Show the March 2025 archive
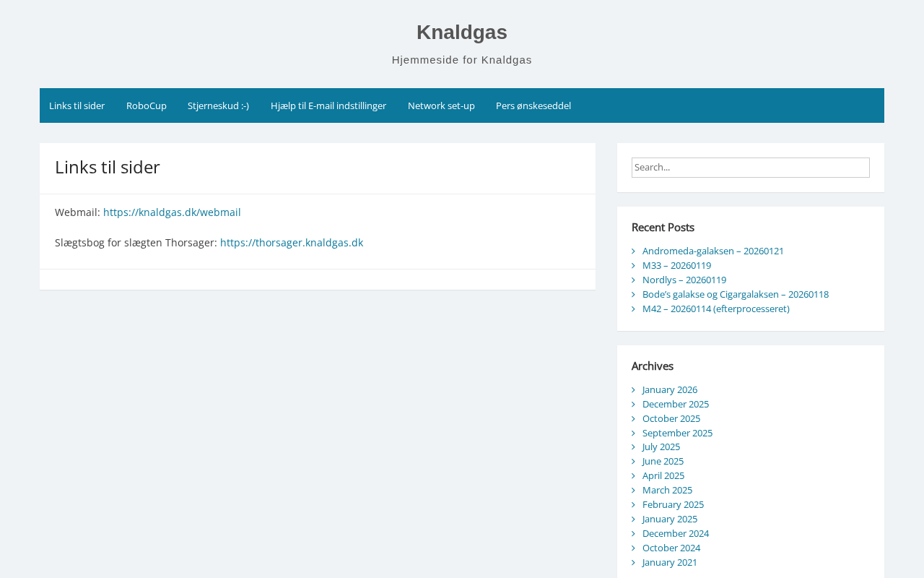This screenshot has width=924, height=578. pyautogui.click(x=667, y=490)
